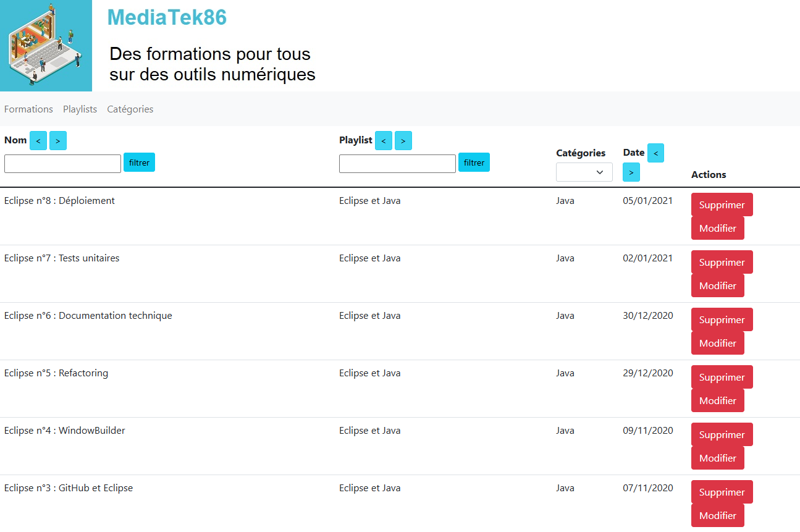
Task: Click the date 09/11/2020
Action: [x=648, y=431]
